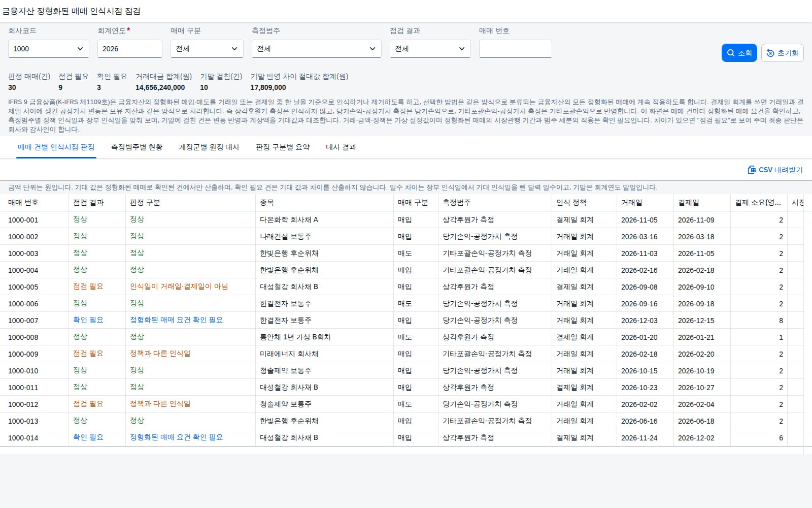
Task: Click the trade date 2026-12-03
Action: pos(639,321)
